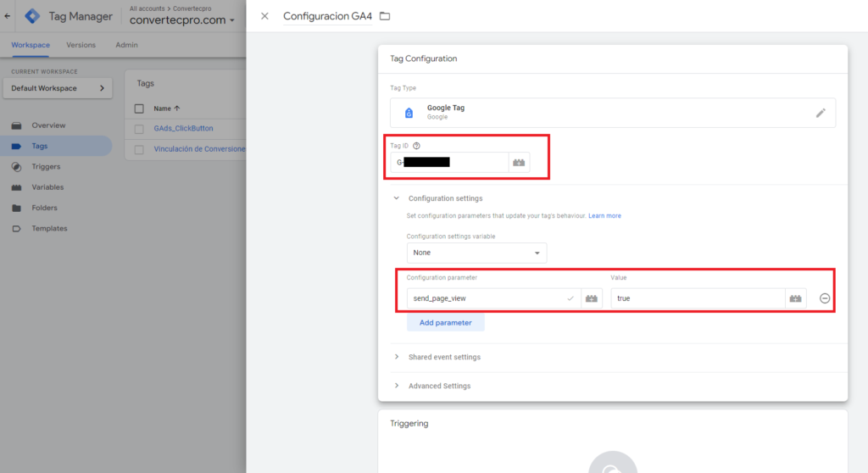Screen dimensions: 868x473
Task: Check the Vinculación de Conversiones row checkbox
Action: pos(139,149)
